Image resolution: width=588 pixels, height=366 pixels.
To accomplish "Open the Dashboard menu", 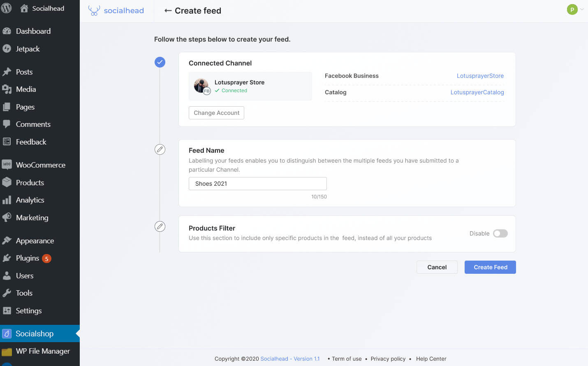I will (40, 31).
